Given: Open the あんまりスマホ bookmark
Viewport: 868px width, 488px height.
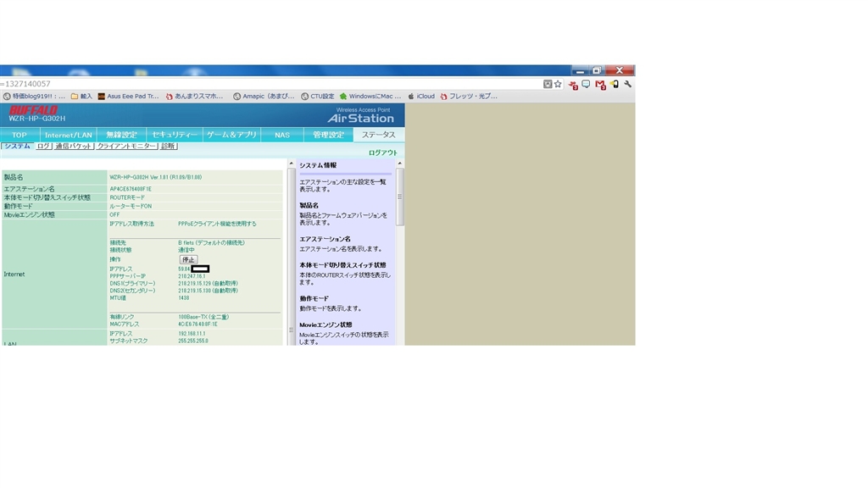Looking at the screenshot, I should pyautogui.click(x=194, y=97).
